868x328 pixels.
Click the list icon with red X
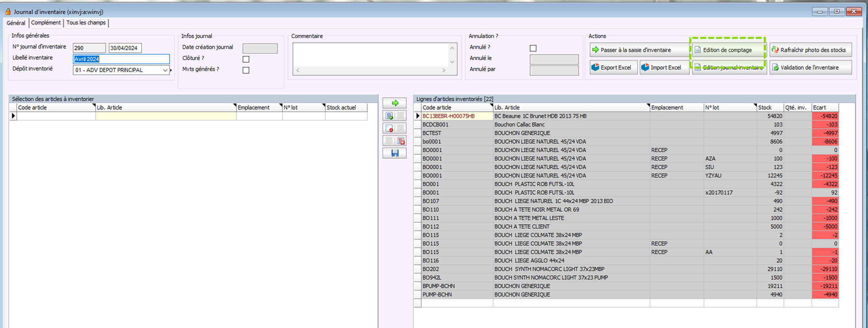pyautogui.click(x=401, y=141)
